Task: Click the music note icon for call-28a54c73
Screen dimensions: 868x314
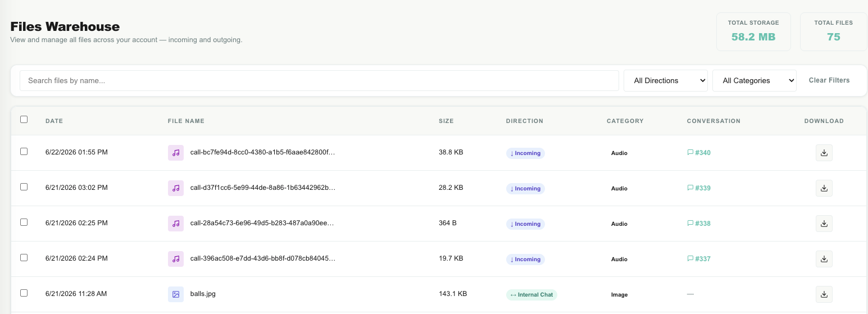Action: pyautogui.click(x=176, y=224)
